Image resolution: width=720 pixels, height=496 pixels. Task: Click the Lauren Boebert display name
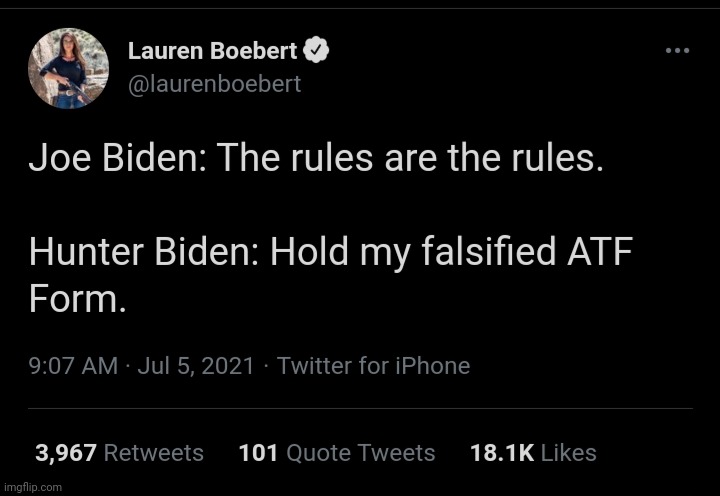[212, 51]
